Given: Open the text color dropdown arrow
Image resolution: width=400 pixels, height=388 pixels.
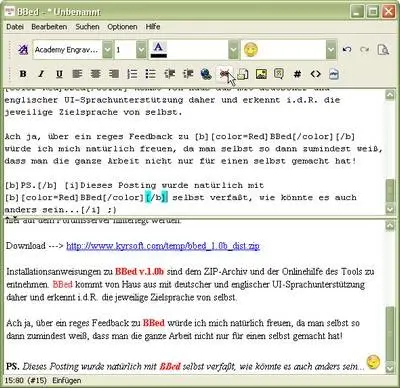Looking at the screenshot, I should pos(234,50).
